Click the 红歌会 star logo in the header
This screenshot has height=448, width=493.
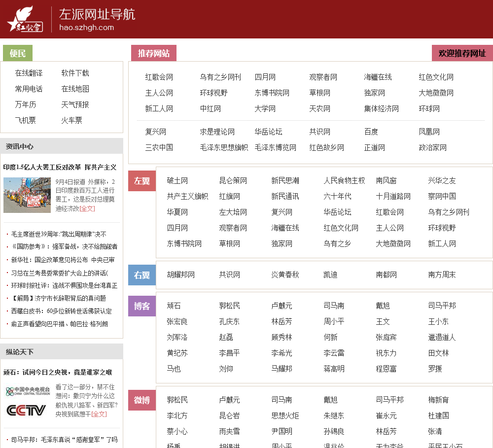(25, 19)
